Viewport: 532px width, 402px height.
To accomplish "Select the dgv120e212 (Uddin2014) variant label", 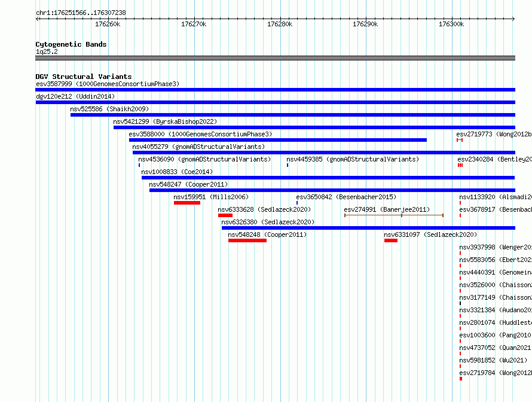I will coord(75,96).
